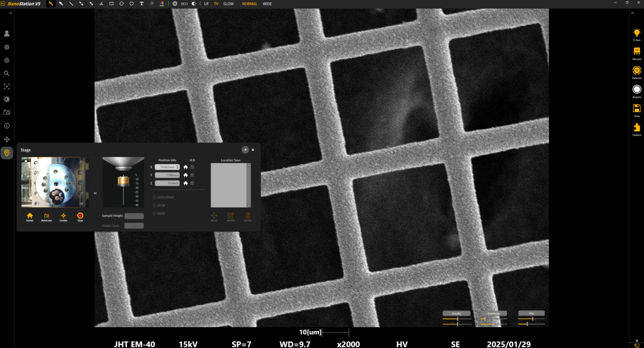
Task: Select the eraser tool
Action: pos(152,4)
